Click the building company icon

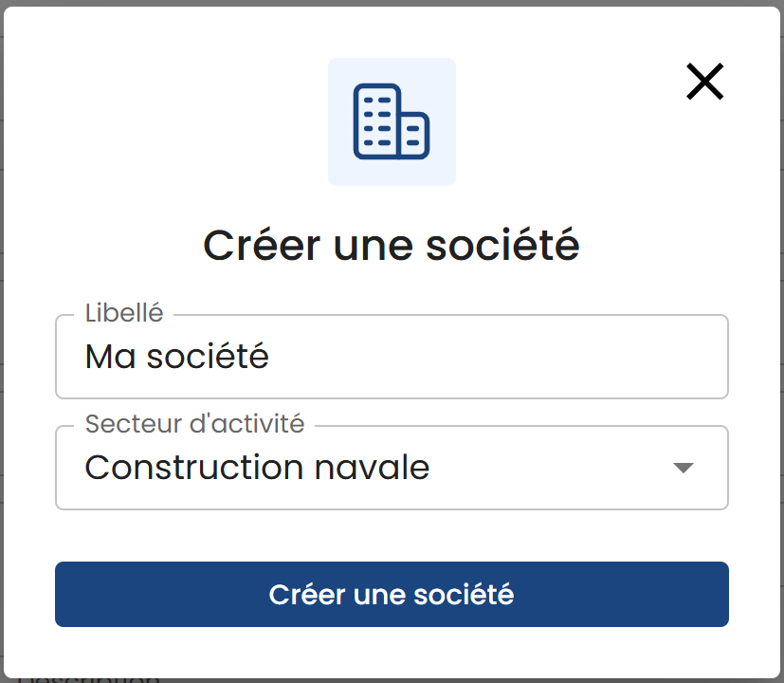tap(392, 121)
